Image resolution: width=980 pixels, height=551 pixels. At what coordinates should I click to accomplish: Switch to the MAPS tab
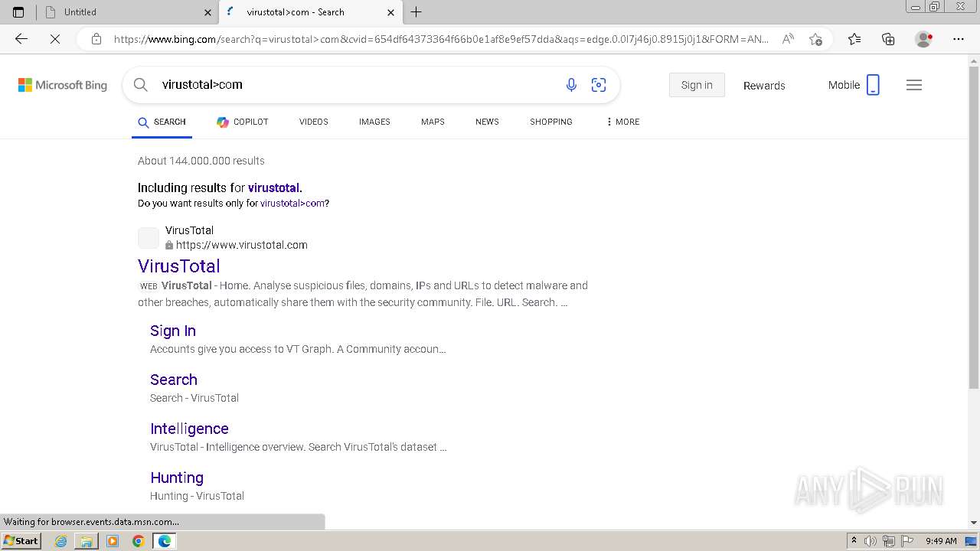click(433, 122)
